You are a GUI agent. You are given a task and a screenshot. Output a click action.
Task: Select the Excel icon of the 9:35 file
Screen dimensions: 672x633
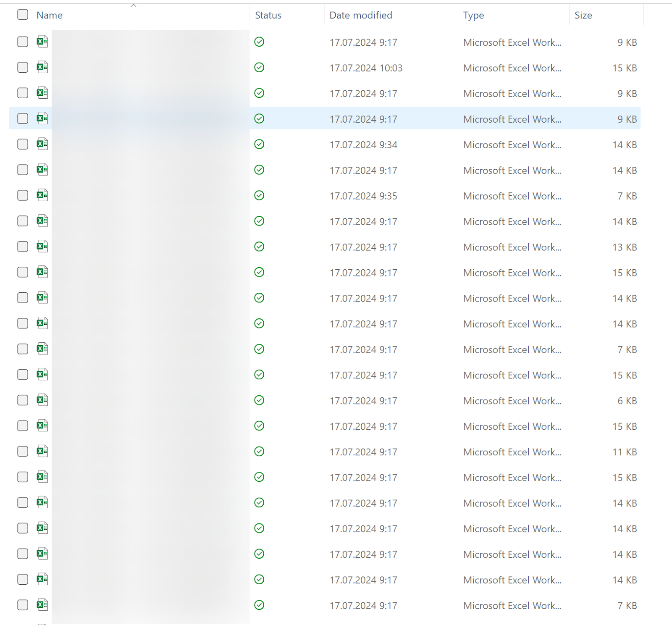click(x=42, y=195)
